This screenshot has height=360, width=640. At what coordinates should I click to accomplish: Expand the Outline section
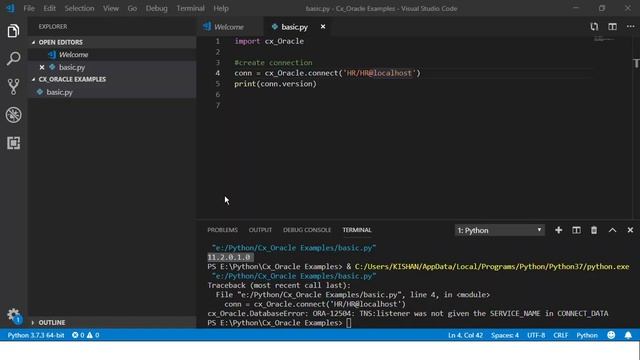(33, 322)
